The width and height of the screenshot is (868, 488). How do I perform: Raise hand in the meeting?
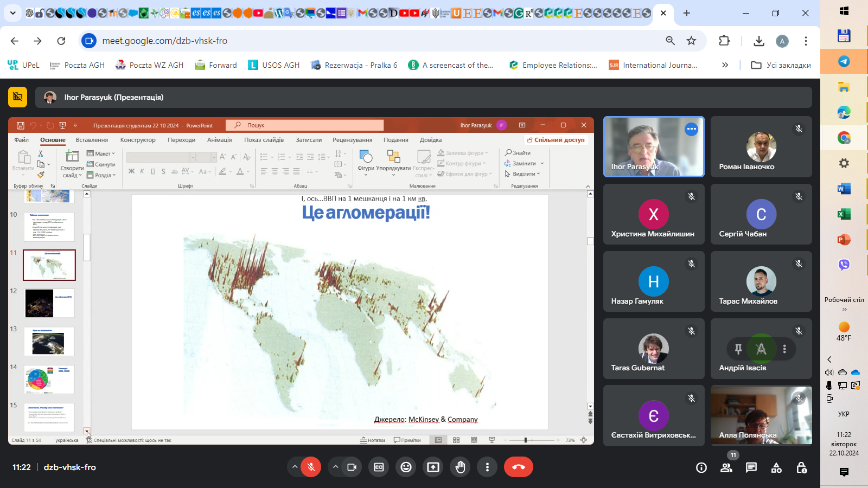(x=460, y=467)
